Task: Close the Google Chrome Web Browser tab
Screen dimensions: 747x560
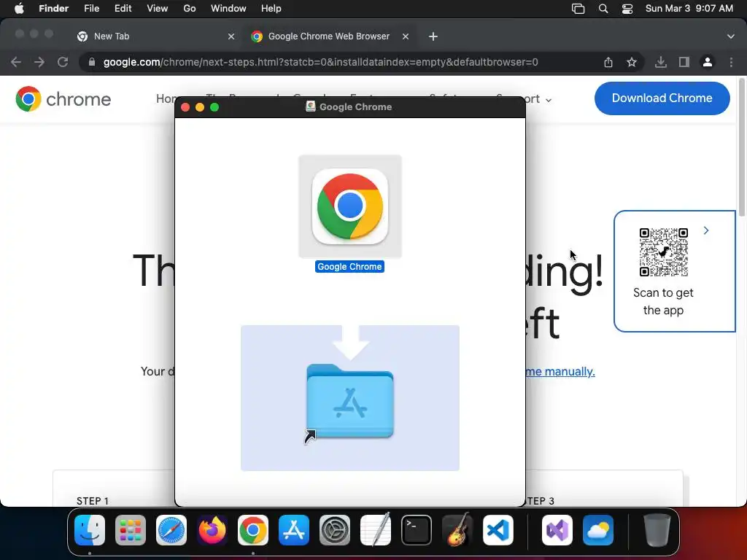Action: click(406, 36)
